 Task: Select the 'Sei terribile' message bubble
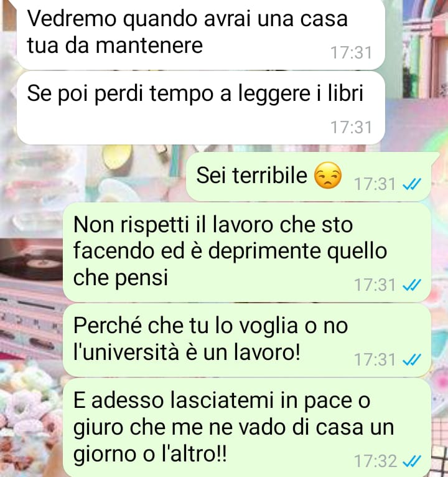[x=309, y=177]
